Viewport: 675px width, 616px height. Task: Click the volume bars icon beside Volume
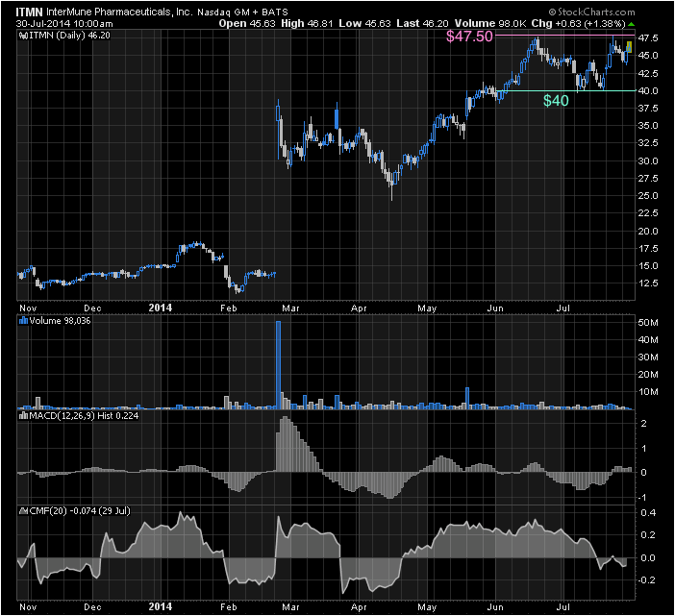coord(23,320)
